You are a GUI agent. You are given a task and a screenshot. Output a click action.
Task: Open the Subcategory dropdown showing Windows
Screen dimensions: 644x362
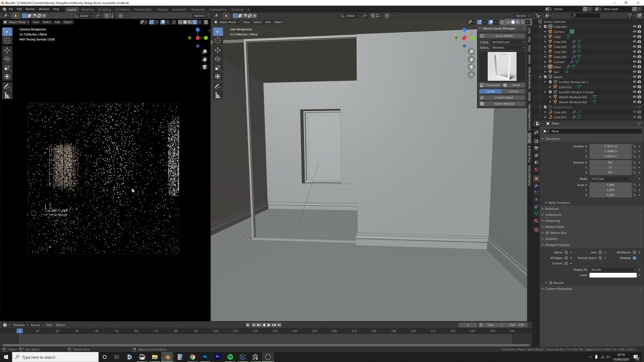508,48
